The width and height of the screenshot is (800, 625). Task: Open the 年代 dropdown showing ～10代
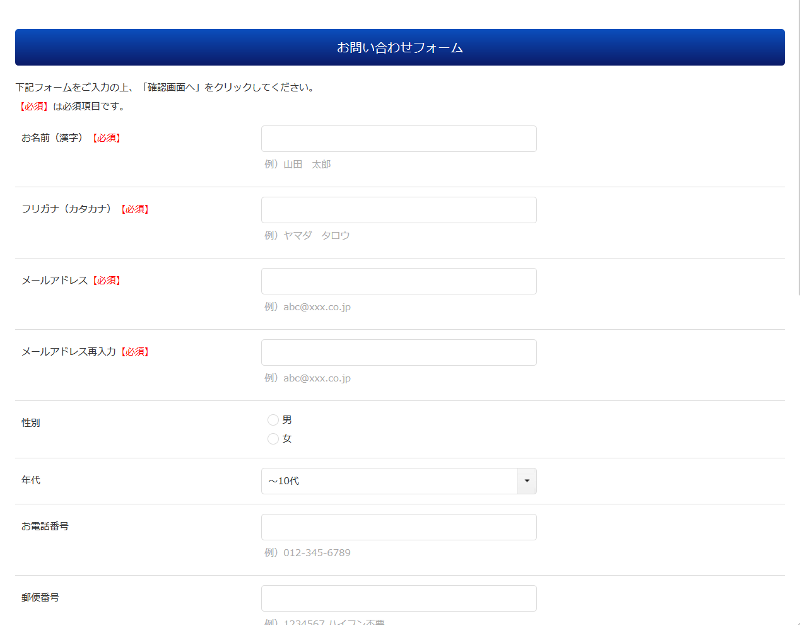click(x=398, y=481)
